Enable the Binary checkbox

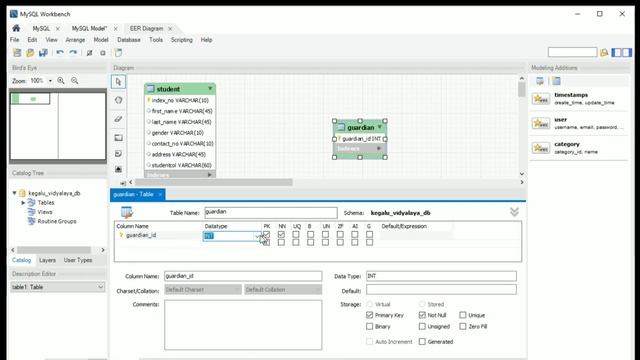(x=370, y=327)
